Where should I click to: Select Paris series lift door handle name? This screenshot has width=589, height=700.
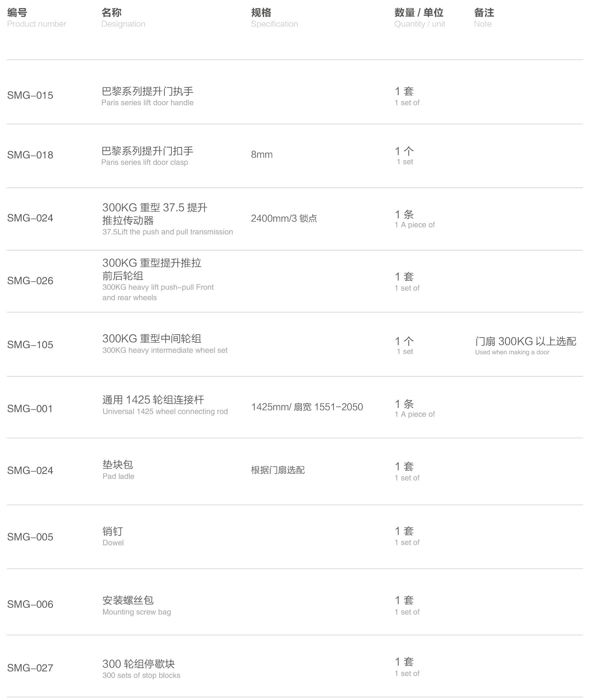(x=147, y=97)
